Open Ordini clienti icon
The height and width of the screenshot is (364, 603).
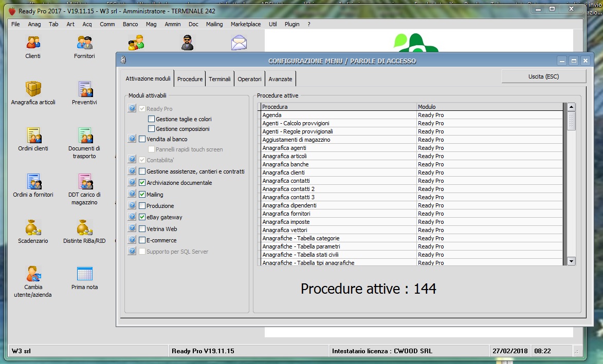pyautogui.click(x=33, y=135)
